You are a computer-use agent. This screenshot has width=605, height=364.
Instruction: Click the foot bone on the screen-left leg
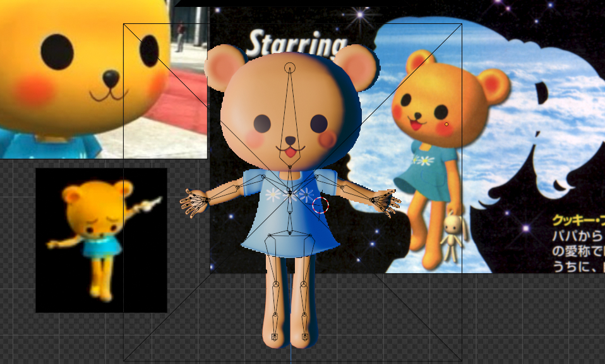tap(274, 338)
